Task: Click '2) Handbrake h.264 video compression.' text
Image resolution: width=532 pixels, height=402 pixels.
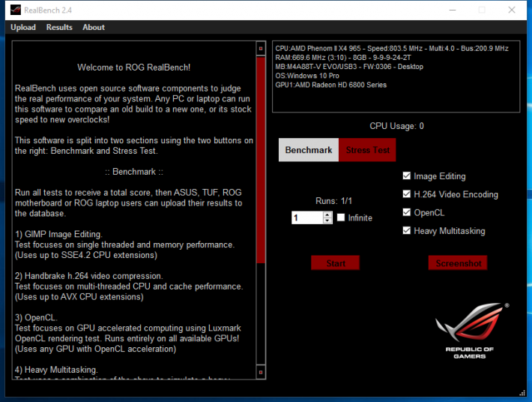Action: [x=88, y=276]
